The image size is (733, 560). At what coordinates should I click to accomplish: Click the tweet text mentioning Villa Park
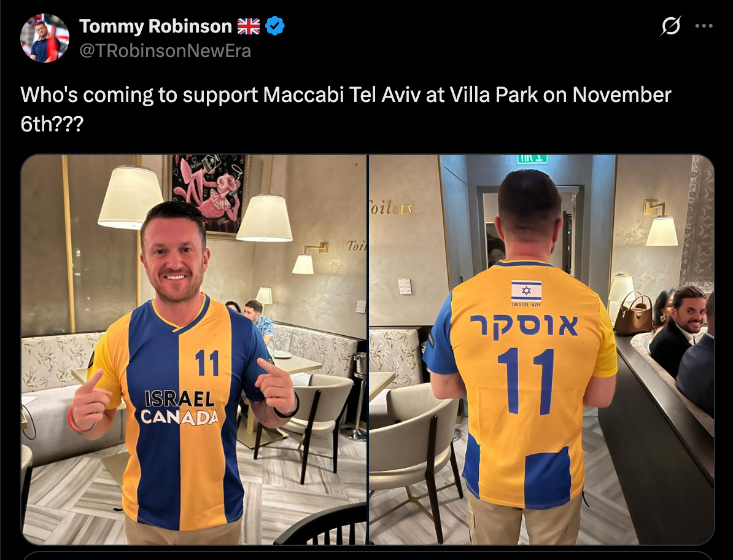pos(346,109)
